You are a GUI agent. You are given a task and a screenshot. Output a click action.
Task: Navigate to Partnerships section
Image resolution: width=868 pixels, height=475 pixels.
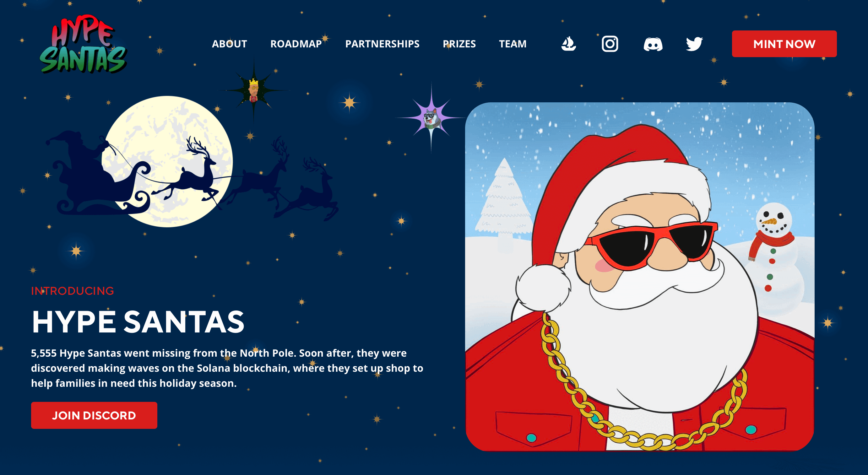click(x=382, y=44)
